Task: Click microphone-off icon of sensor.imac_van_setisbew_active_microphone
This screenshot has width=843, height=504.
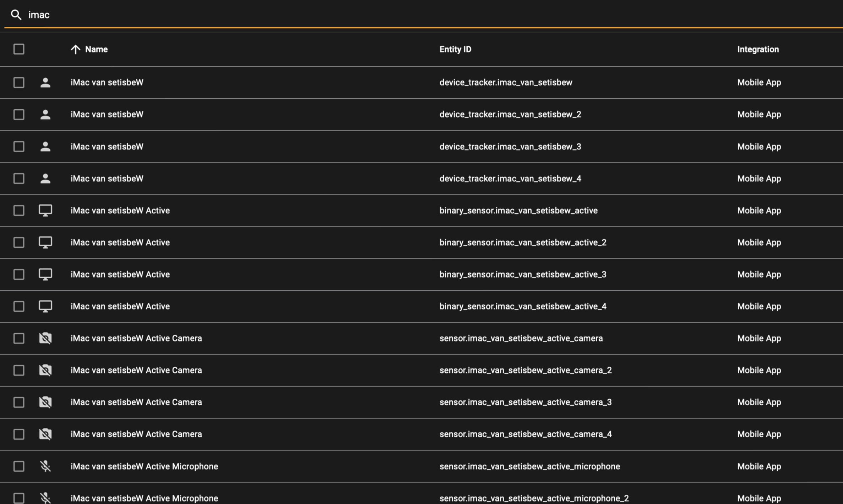Action: pos(45,466)
